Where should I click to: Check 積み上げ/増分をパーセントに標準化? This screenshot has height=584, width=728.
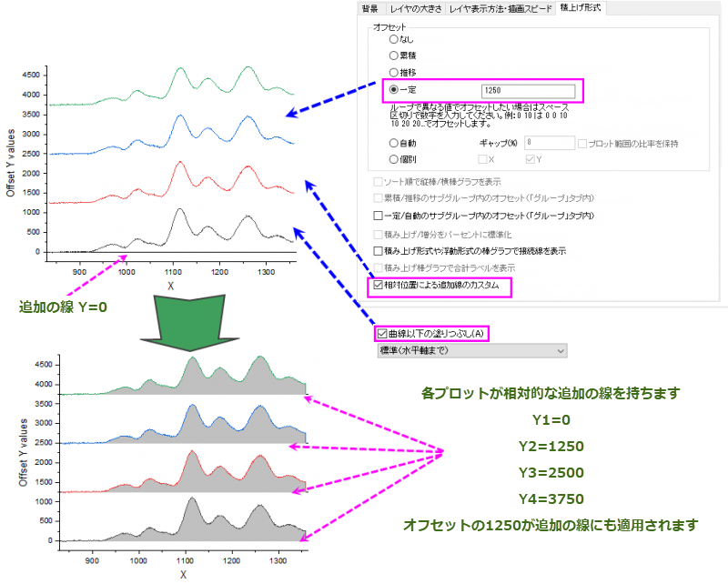coord(378,235)
